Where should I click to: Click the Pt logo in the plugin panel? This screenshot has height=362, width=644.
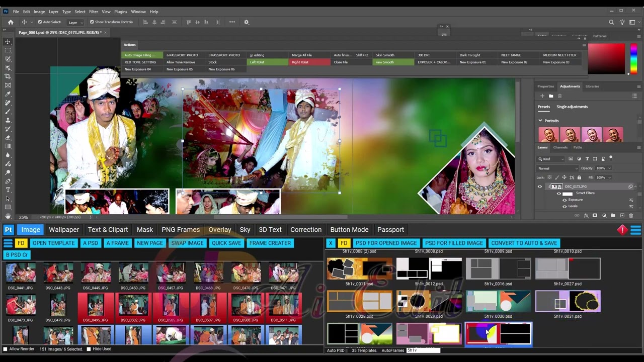tap(9, 230)
